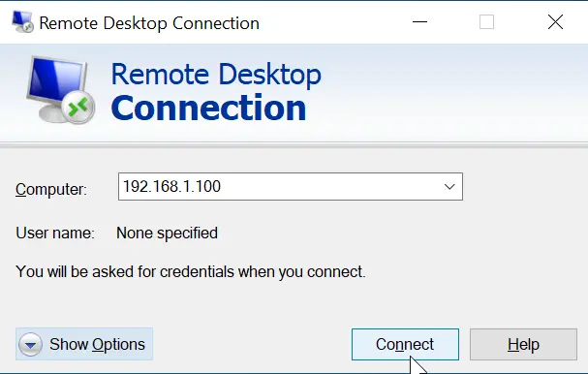
Task: Click the green connection arrows badge
Action: pyautogui.click(x=78, y=107)
